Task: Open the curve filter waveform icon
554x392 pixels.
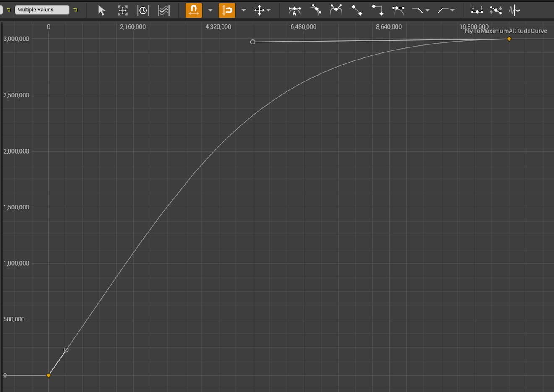Action: [514, 10]
